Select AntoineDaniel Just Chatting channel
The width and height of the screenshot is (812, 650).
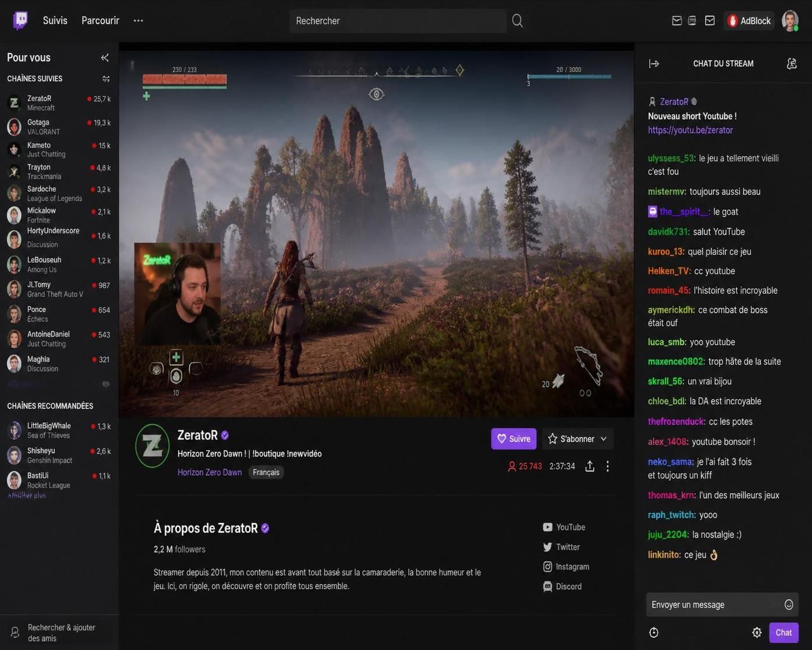pos(58,339)
